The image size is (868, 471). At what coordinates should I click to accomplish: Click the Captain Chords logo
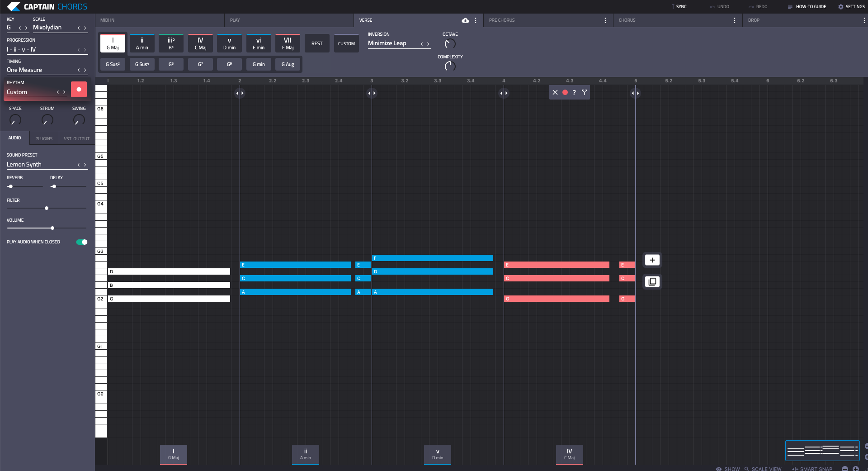(47, 7)
